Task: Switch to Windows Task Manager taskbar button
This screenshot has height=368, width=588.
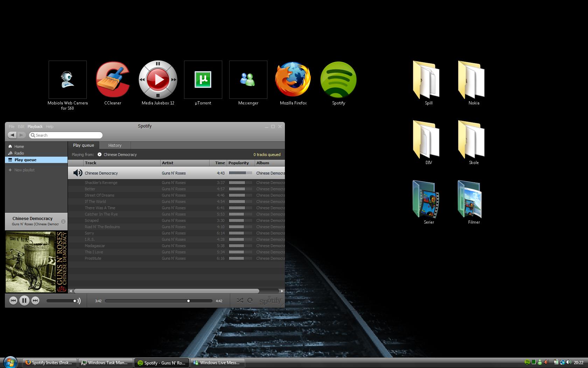Action: (x=106, y=363)
